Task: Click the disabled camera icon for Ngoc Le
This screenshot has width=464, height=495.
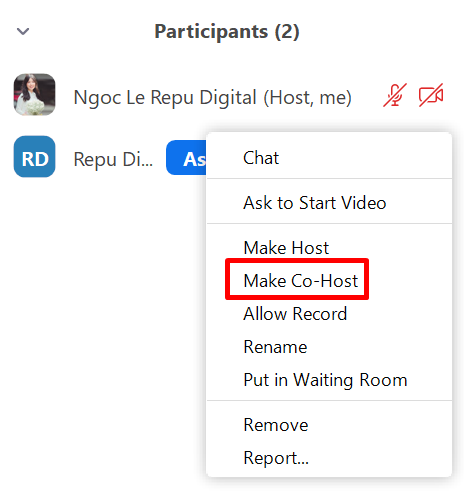Action: [431, 95]
